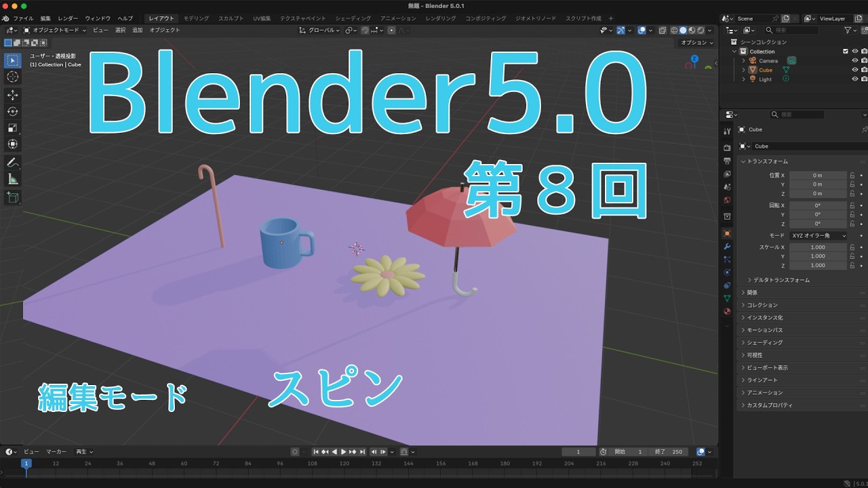This screenshot has height=488, width=868.
Task: Open the Scene properties tab
Action: point(727,186)
